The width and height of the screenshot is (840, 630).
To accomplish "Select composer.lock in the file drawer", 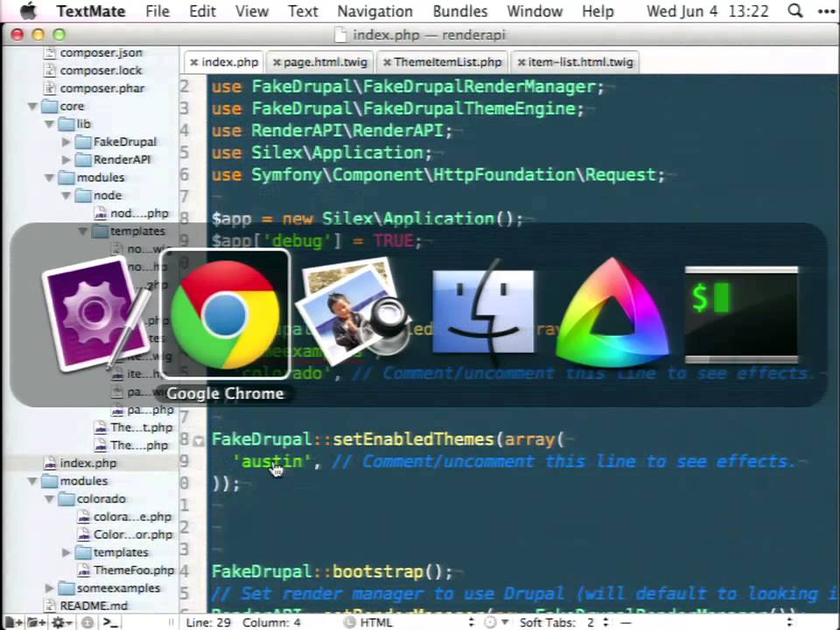I will pyautogui.click(x=101, y=70).
